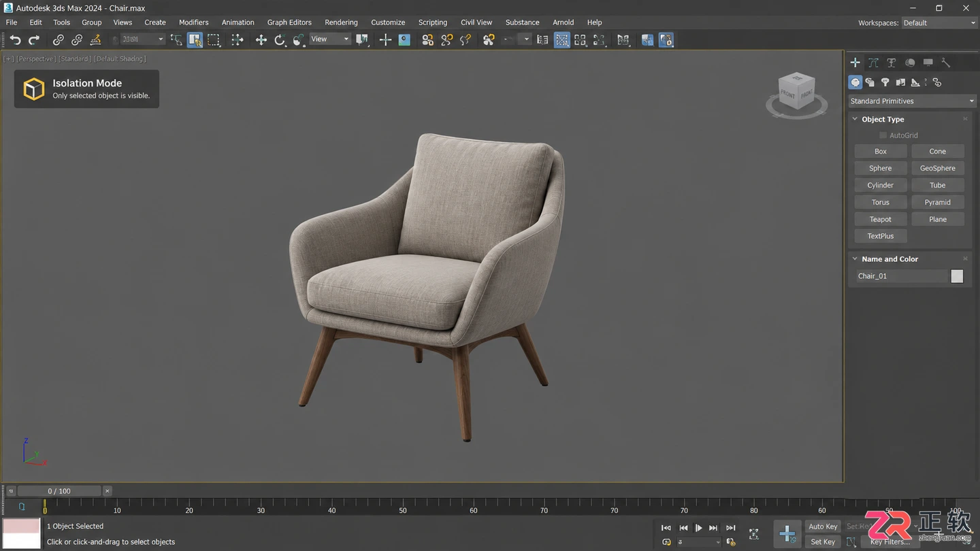
Task: Open the Standard Primitives dropdown
Action: [912, 101]
